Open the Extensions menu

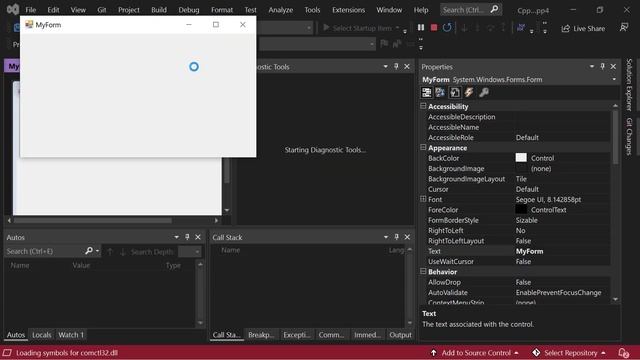(x=348, y=10)
